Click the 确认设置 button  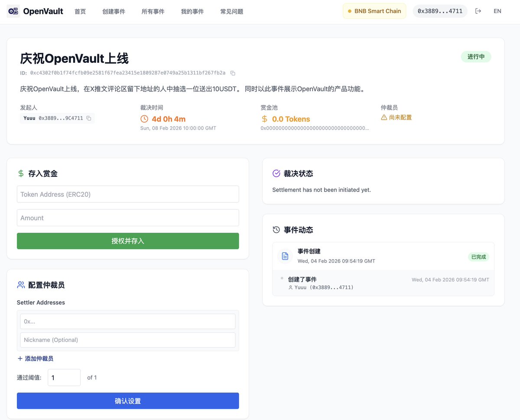coord(128,401)
